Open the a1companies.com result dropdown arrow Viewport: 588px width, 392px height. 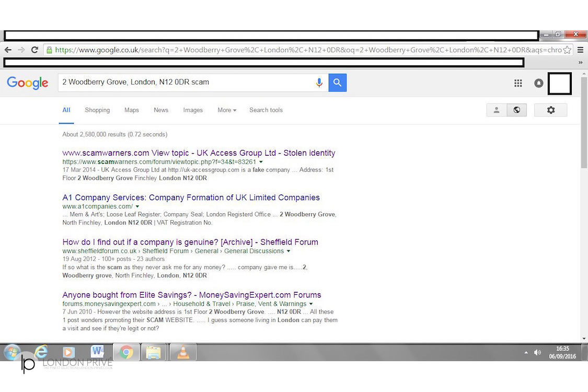click(x=137, y=206)
